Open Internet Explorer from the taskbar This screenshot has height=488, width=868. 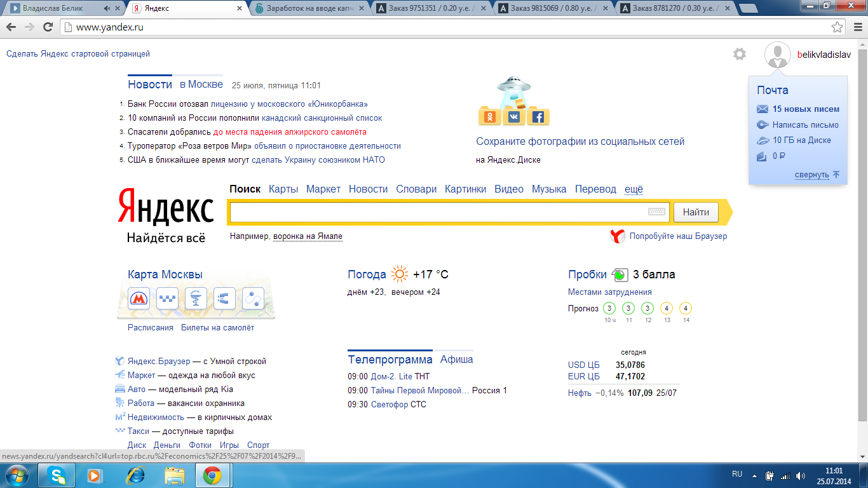pos(136,475)
